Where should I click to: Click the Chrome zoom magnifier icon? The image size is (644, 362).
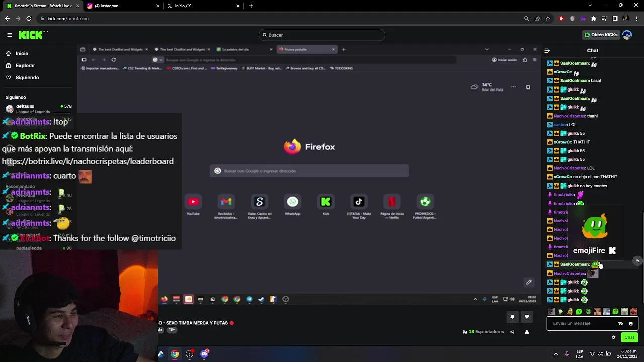pyautogui.click(x=526, y=19)
